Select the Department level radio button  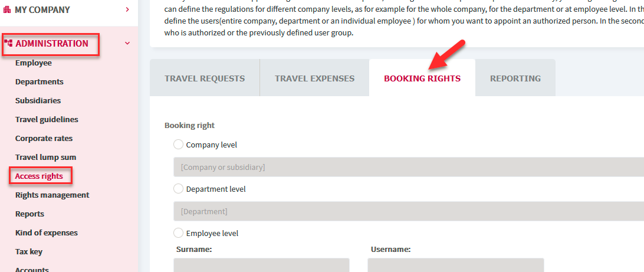click(x=178, y=189)
